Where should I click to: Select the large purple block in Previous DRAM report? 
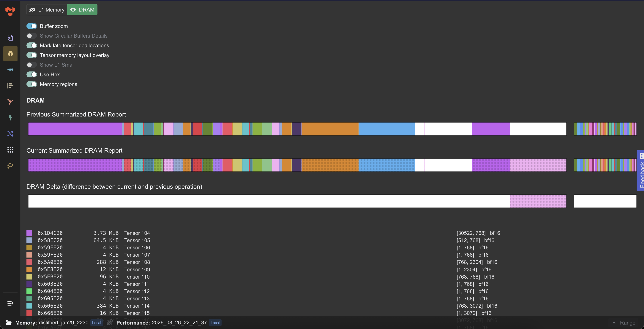[75, 129]
